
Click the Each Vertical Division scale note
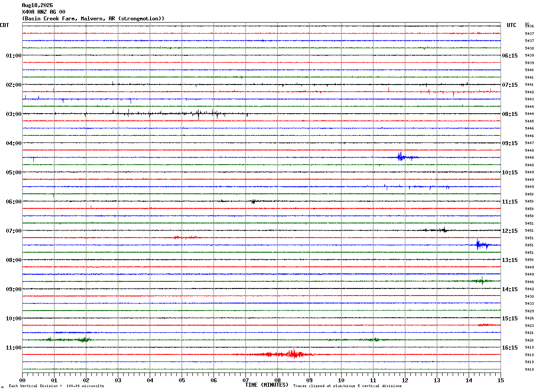[56, 386]
